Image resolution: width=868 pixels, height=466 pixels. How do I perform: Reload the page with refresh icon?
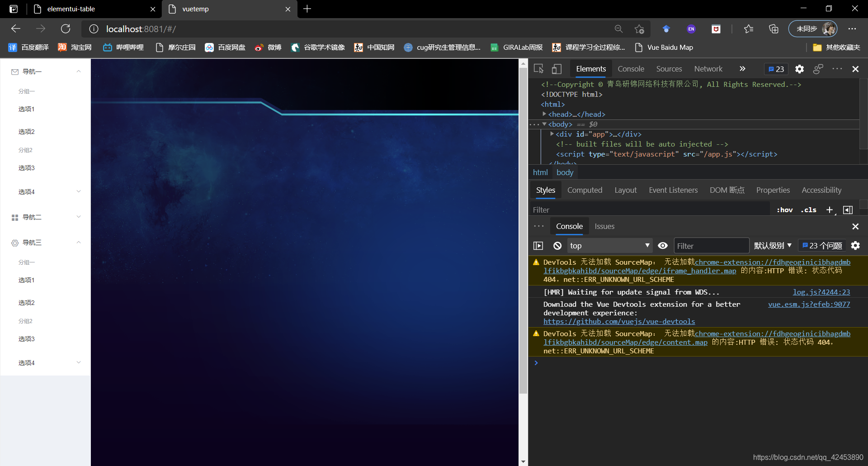pyautogui.click(x=66, y=29)
